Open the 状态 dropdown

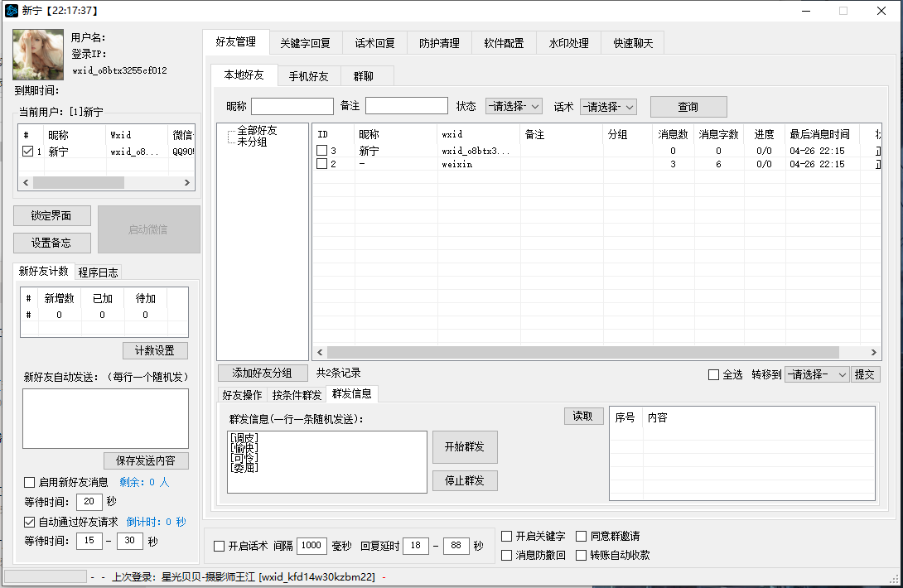514,106
